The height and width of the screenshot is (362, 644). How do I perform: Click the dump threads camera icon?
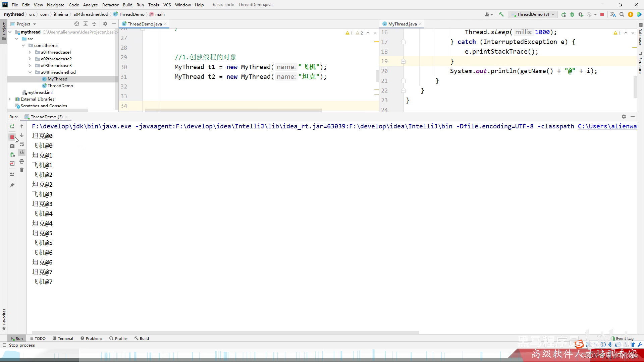click(x=12, y=146)
